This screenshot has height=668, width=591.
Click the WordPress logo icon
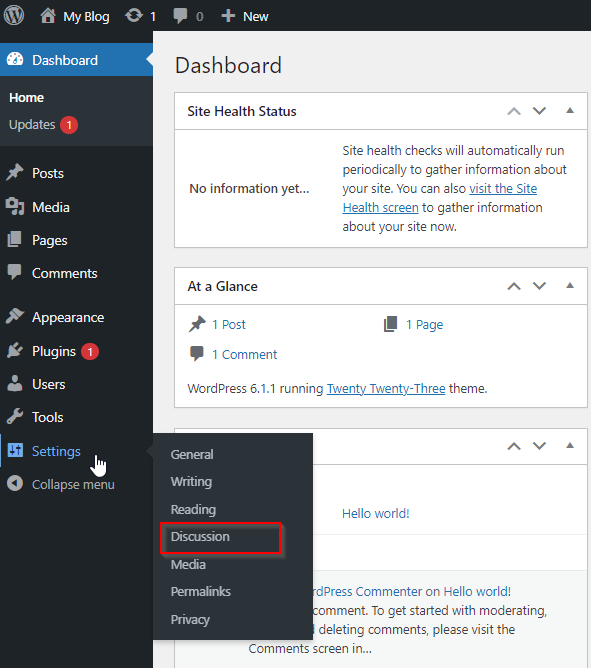pos(14,16)
